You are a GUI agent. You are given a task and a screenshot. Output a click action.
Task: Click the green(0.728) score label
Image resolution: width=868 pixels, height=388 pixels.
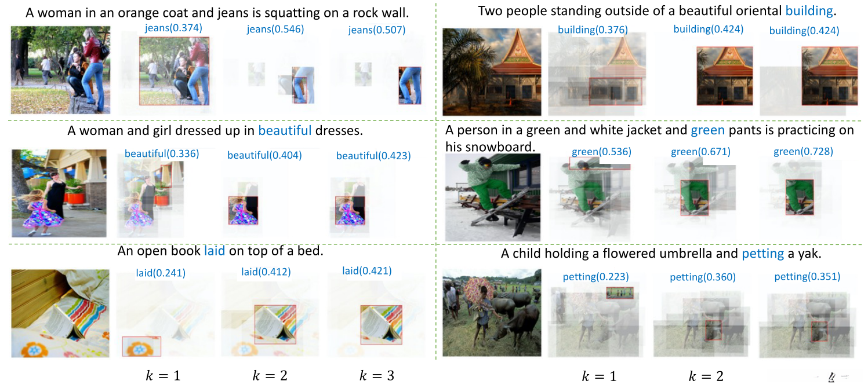pos(803,152)
